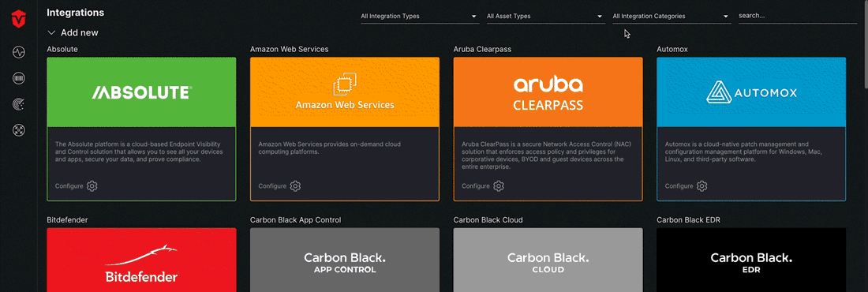Click the Absolute title above its card
Image resolution: width=868 pixels, height=292 pixels.
62,49
